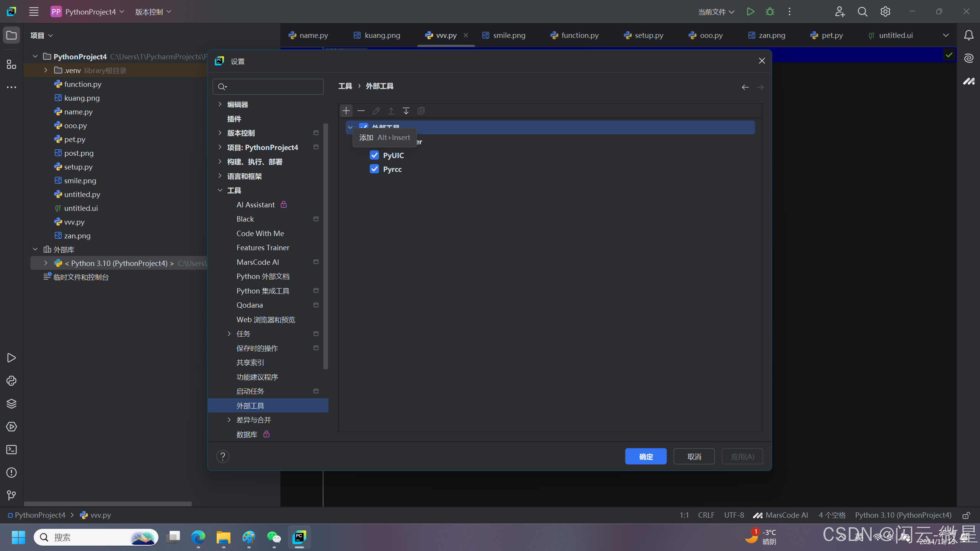This screenshot has width=980, height=551.
Task: Click the Add external tool plus icon
Action: pos(346,111)
